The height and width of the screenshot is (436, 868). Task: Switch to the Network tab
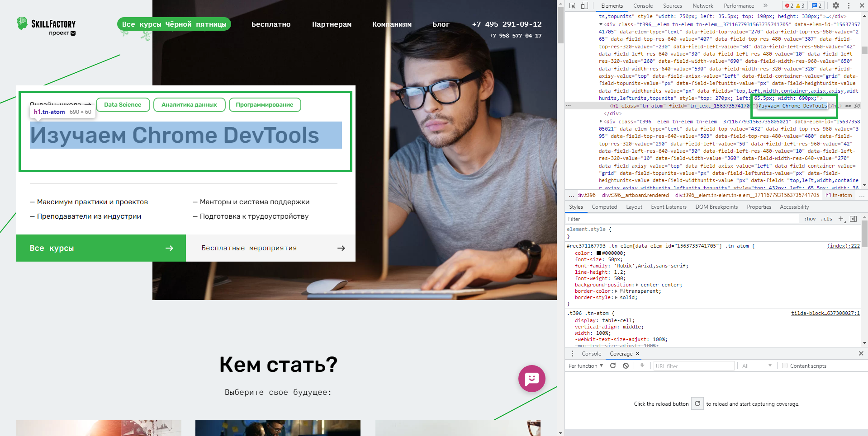pyautogui.click(x=702, y=6)
